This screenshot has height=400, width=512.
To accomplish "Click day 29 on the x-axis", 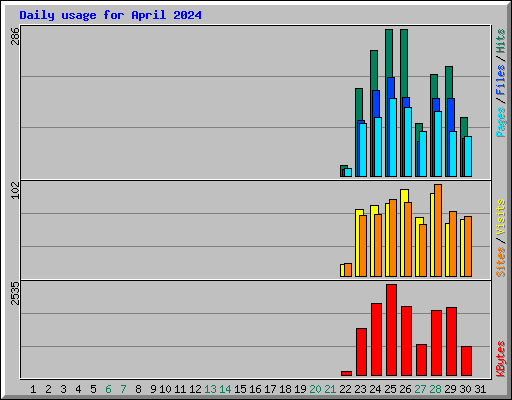I will pyautogui.click(x=450, y=389).
